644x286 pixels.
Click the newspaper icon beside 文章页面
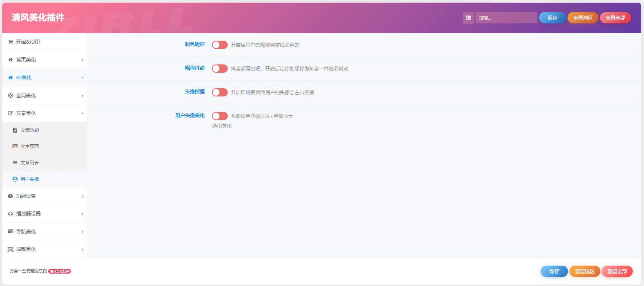pyautogui.click(x=15, y=147)
